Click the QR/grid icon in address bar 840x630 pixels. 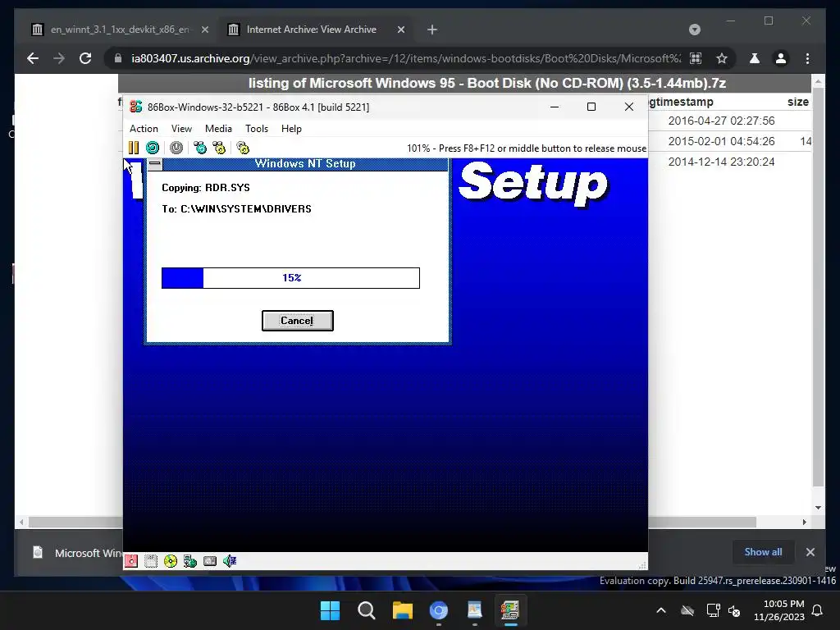(696, 58)
